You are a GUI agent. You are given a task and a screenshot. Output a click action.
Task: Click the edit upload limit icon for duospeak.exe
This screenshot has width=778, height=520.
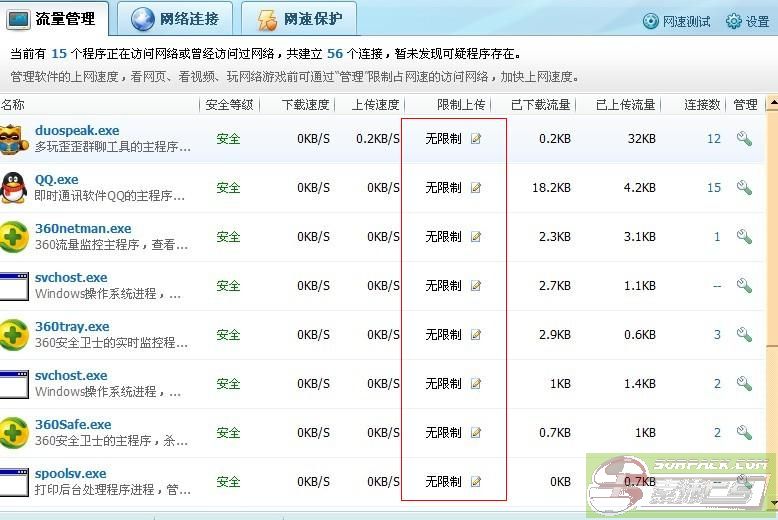point(476,139)
